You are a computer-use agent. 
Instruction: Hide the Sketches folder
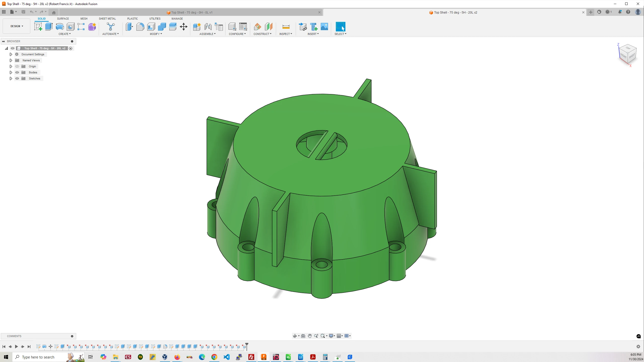tap(17, 78)
